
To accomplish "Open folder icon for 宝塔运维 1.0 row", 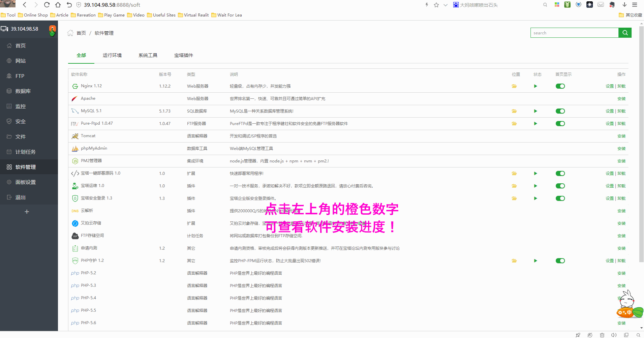I will [x=514, y=186].
